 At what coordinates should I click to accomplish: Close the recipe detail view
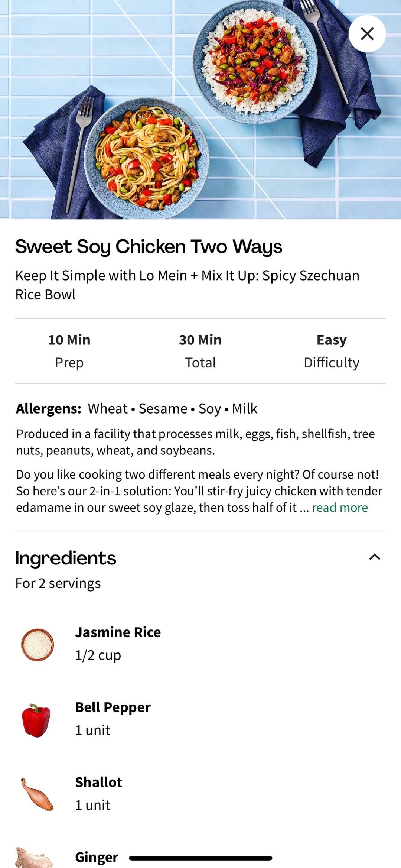point(367,34)
